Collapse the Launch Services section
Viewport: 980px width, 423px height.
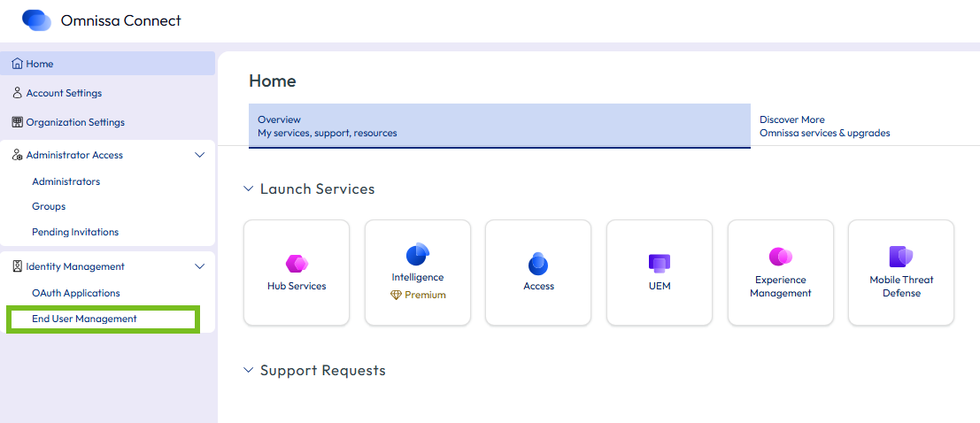(249, 188)
